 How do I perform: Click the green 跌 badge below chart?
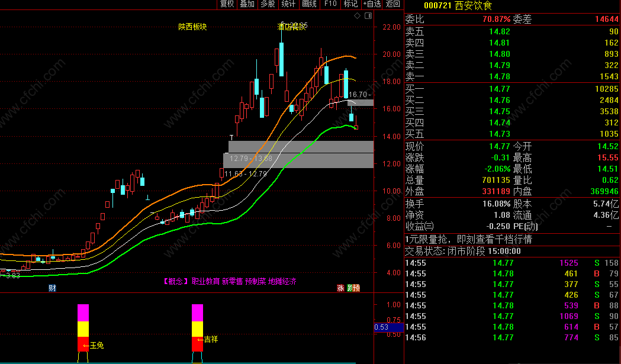point(350,288)
